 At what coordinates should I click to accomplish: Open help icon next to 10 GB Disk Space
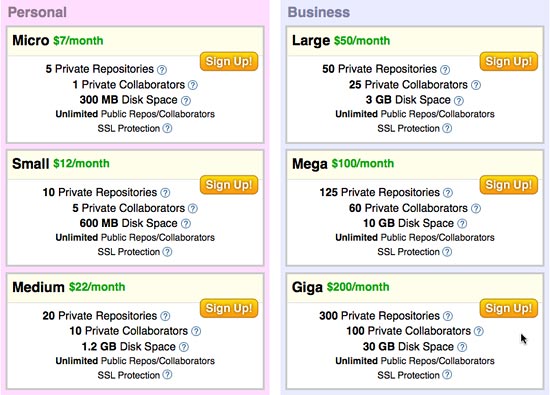(x=462, y=223)
